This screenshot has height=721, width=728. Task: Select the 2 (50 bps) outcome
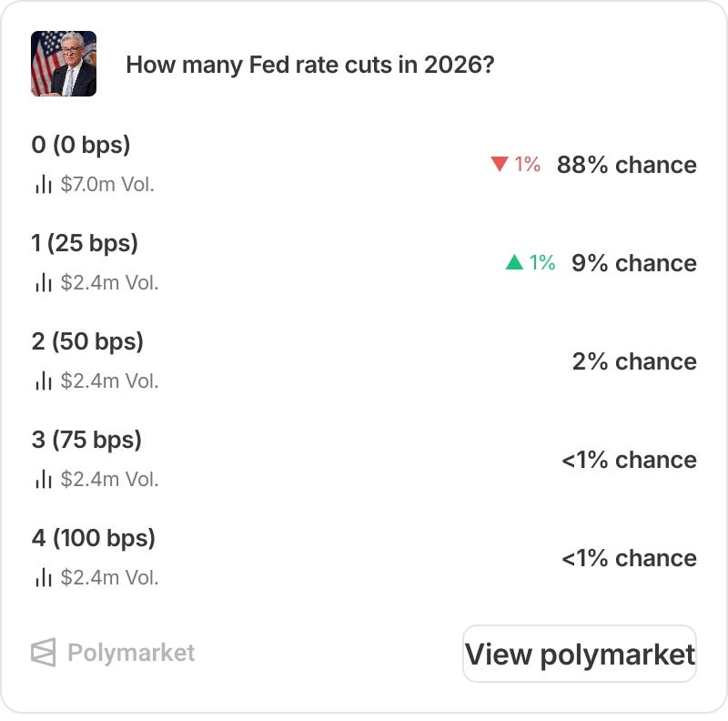(87, 341)
